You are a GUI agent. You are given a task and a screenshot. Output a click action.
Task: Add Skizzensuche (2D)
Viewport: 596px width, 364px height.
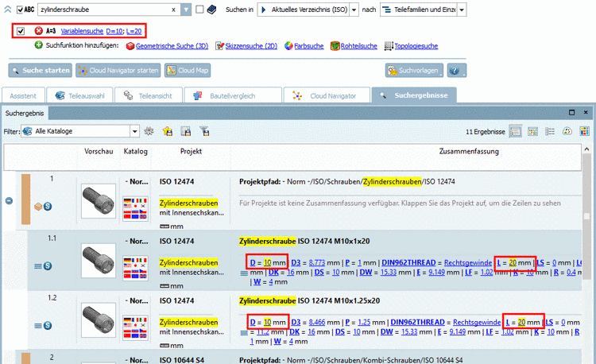[251, 46]
